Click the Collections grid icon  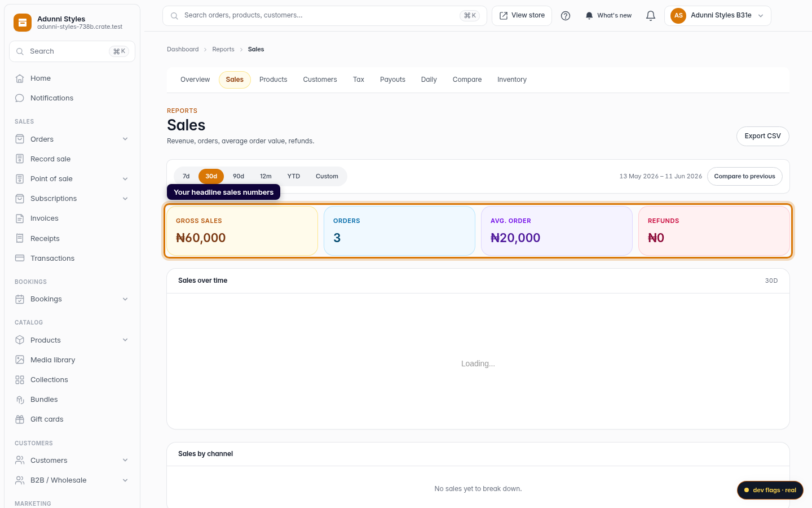20,380
